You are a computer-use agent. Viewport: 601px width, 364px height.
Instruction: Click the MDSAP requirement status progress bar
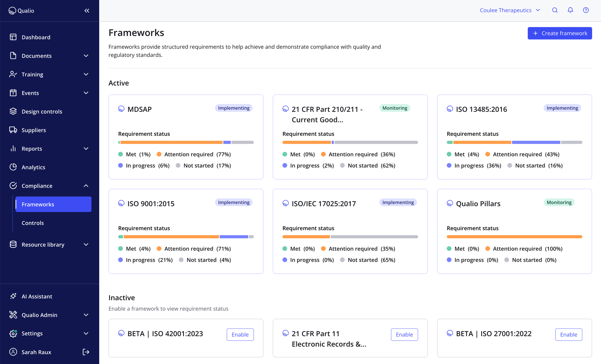click(x=186, y=142)
